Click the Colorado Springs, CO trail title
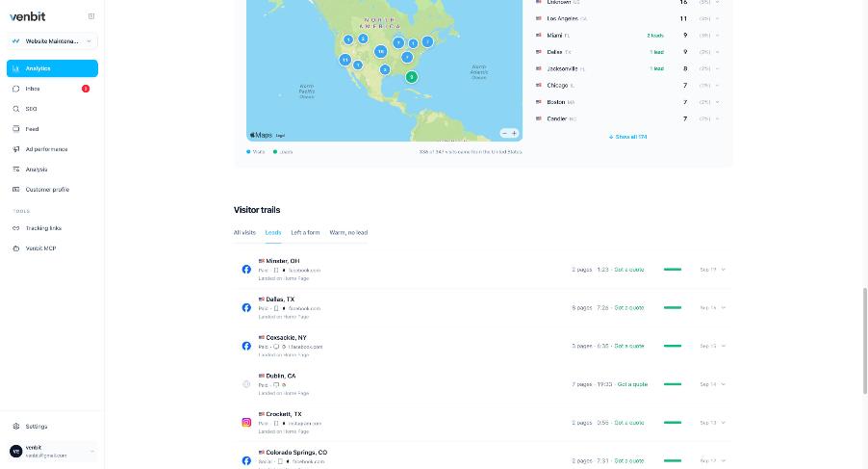Screen dimensions: 868x469 [296, 453]
